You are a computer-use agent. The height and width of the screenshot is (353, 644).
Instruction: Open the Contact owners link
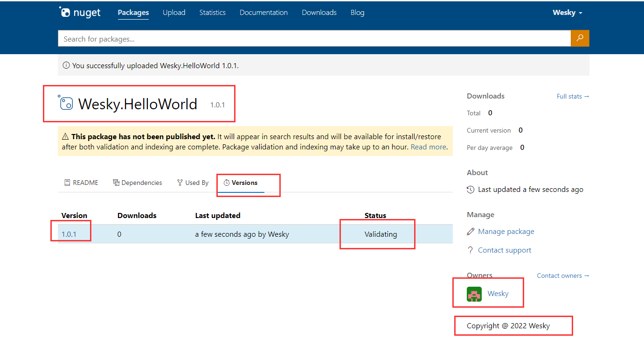(563, 275)
